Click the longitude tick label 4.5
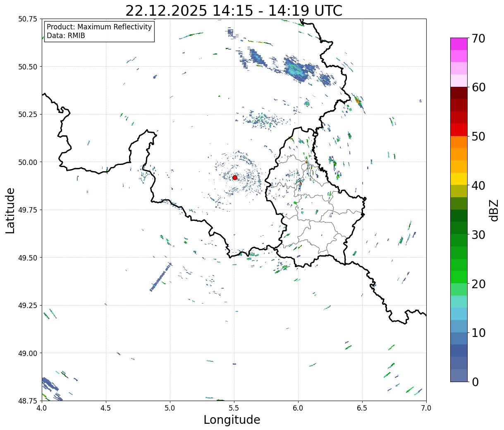The width and height of the screenshot is (504, 430). coord(106,408)
